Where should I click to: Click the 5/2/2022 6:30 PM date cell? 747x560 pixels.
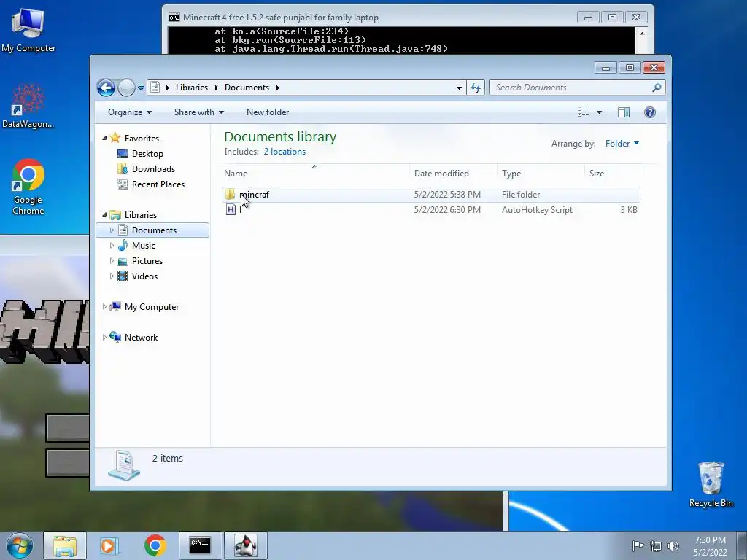447,210
